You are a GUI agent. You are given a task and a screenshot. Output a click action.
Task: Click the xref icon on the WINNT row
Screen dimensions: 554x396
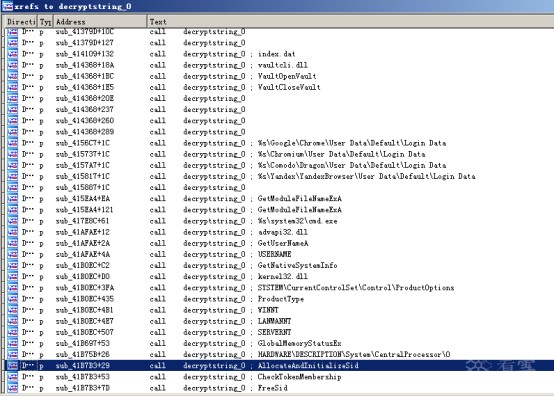[x=12, y=310]
